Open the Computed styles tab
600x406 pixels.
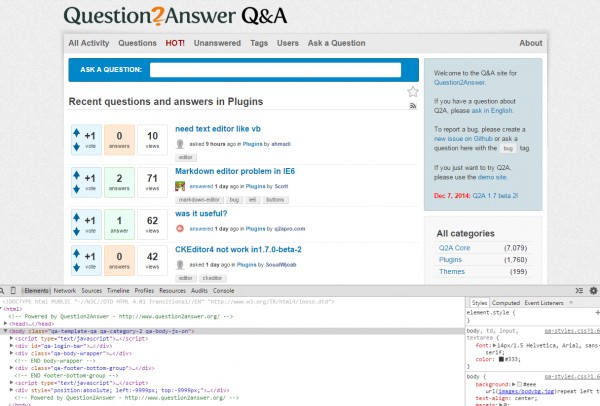click(506, 302)
